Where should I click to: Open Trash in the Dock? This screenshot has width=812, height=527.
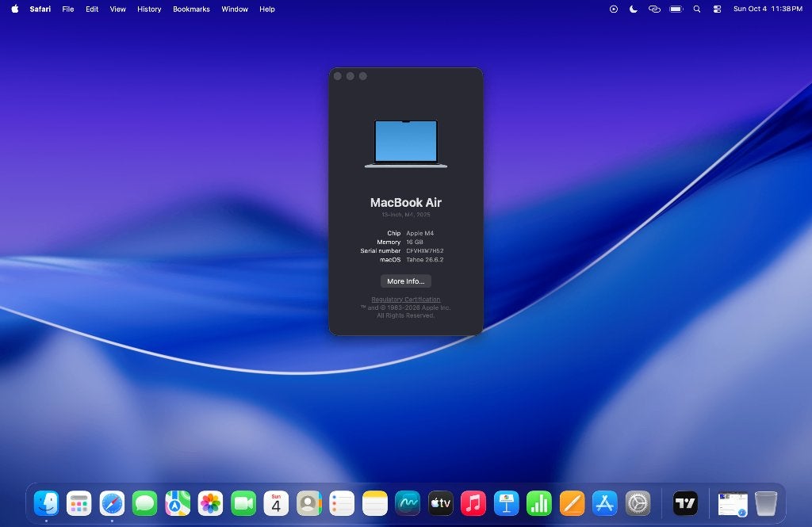[x=766, y=503]
